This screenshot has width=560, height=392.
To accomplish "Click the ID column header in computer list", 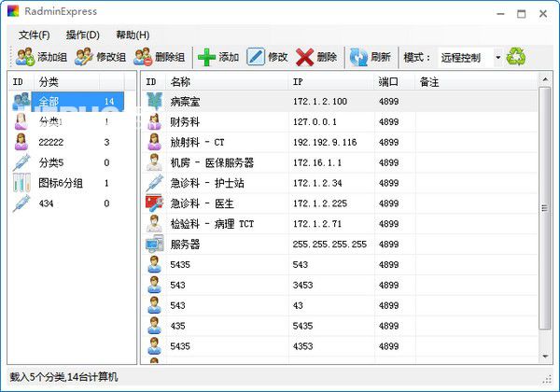I will [x=154, y=82].
